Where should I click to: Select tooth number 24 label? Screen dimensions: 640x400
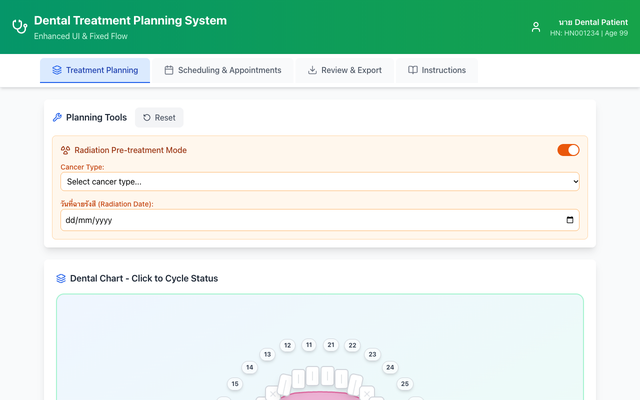(390, 367)
